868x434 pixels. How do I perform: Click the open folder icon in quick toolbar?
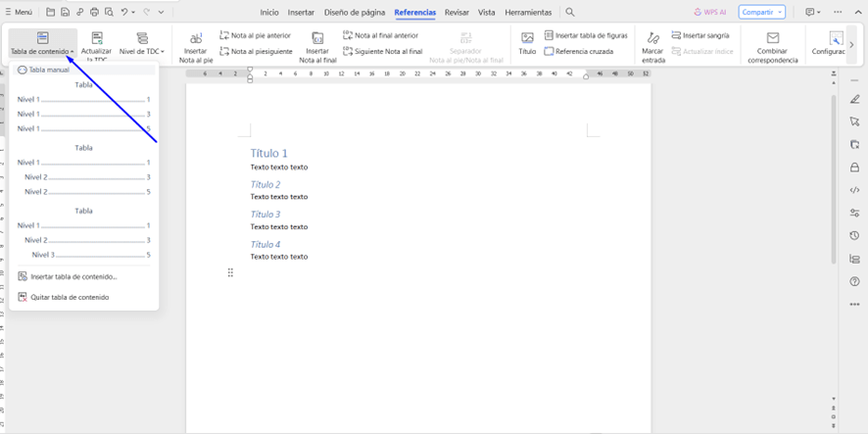[50, 12]
